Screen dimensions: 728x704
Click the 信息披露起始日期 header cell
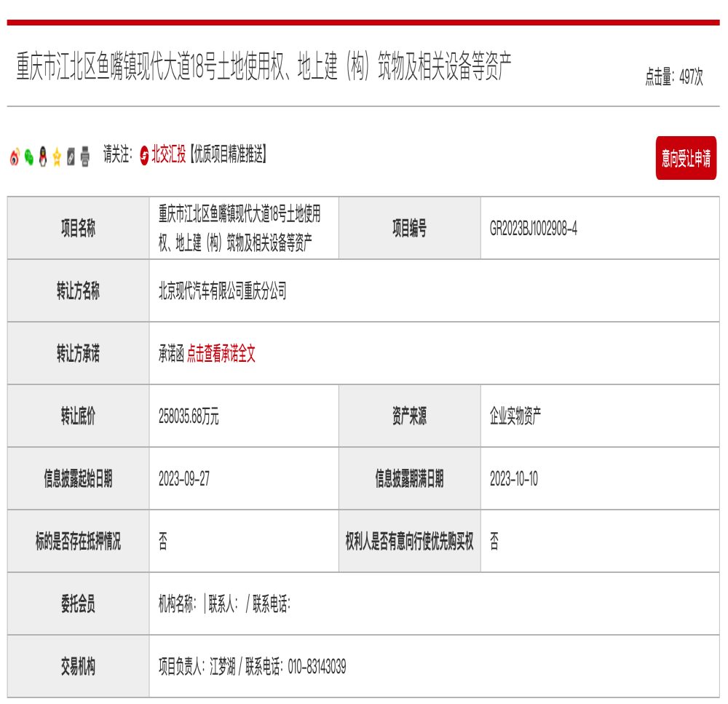point(78,479)
